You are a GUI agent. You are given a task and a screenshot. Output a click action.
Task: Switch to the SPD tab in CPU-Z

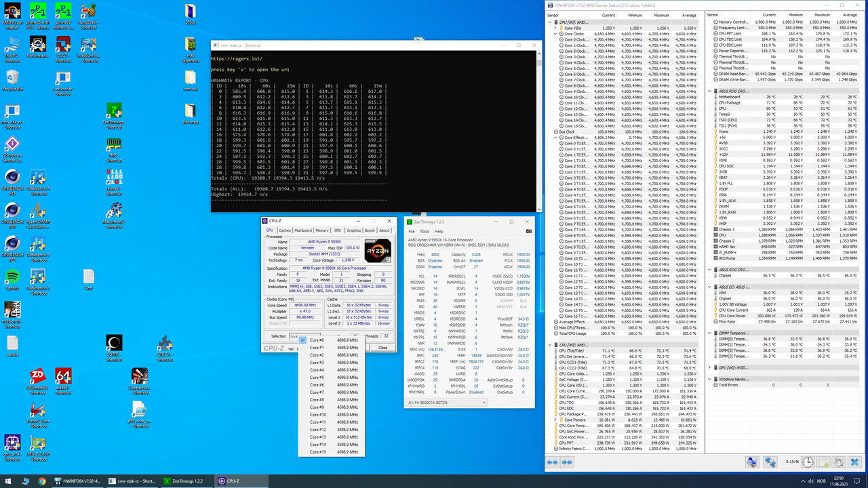[x=337, y=230]
